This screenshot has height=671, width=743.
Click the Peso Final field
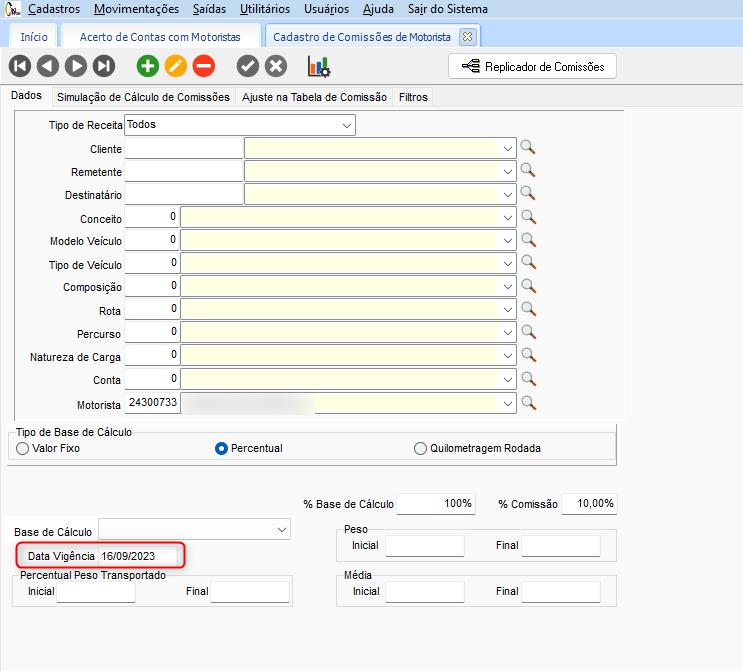(x=561, y=546)
